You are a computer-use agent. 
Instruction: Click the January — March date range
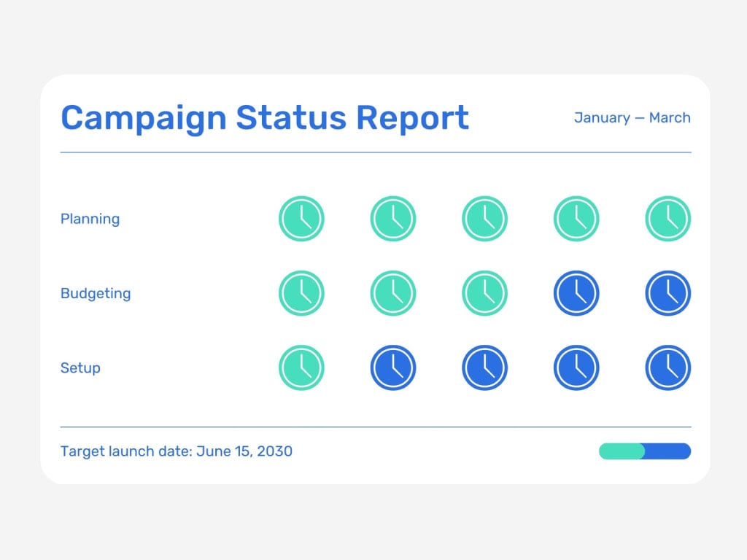click(632, 117)
